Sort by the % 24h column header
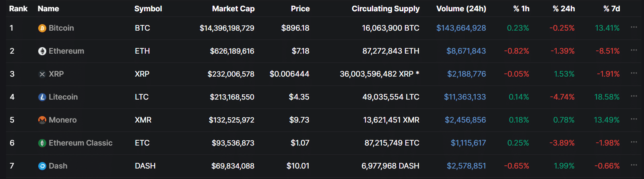644x179 pixels. (x=563, y=9)
